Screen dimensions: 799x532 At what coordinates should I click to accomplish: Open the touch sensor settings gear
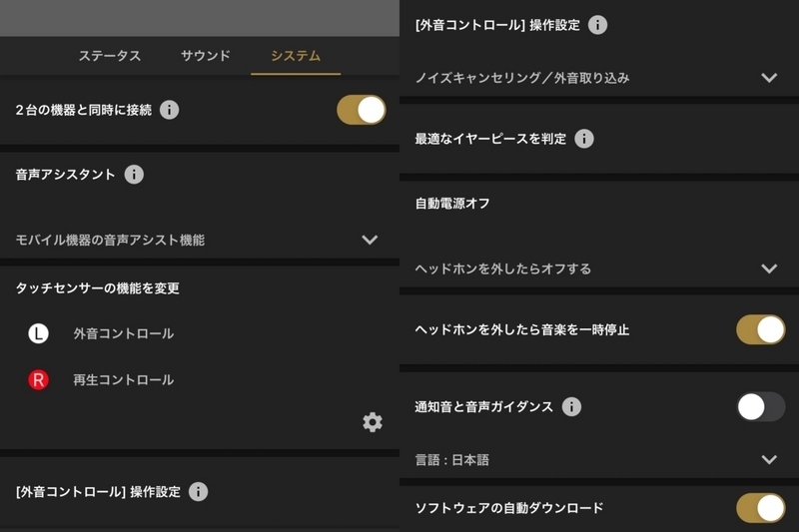coord(373,422)
